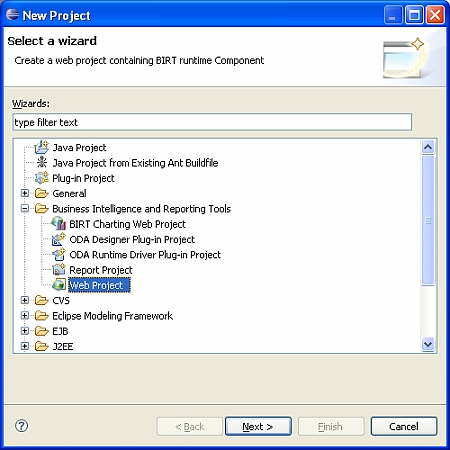Click the Ant Buildfile project icon
The height and width of the screenshot is (450, 450).
tap(42, 162)
